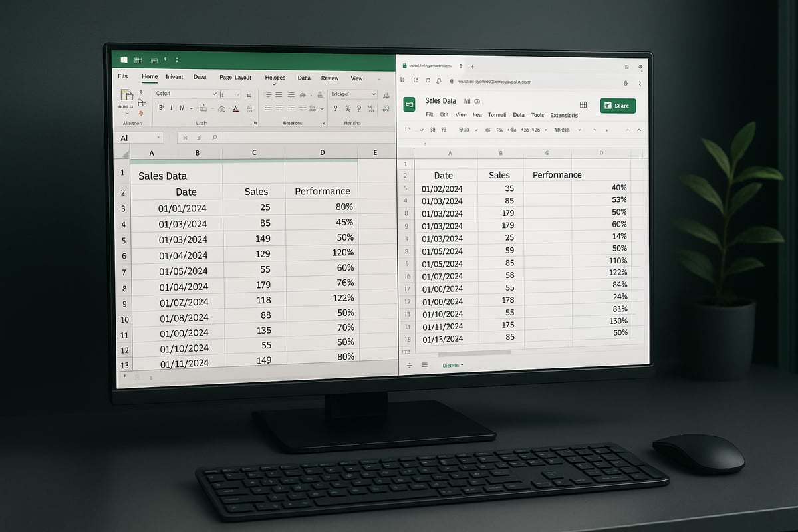798x532 pixels.
Task: Click the waffle grid icon beside Share
Action: pos(583,105)
